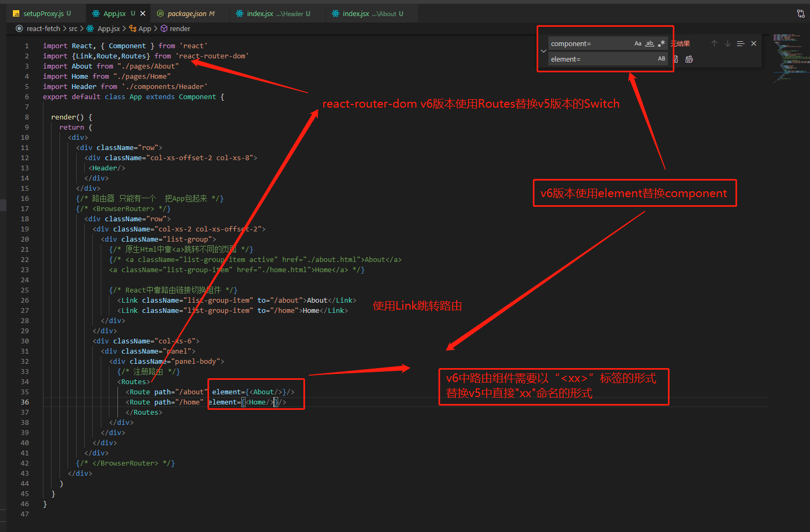The image size is (810, 532).
Task: Click path="/home" on the Route line
Action: point(179,402)
